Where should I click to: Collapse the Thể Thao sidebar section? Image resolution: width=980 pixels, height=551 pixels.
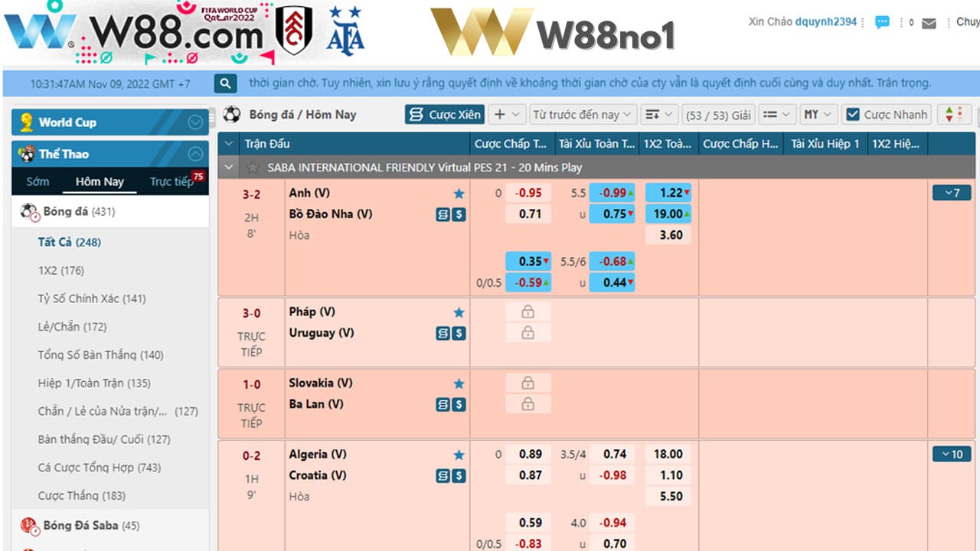(196, 154)
